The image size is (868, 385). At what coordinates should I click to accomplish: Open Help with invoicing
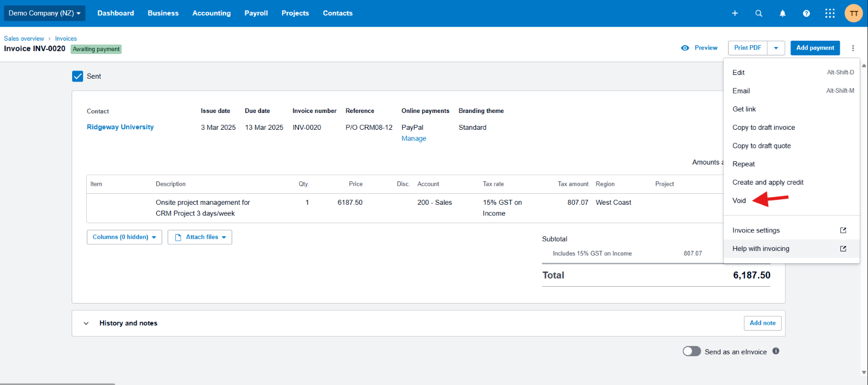(792, 249)
